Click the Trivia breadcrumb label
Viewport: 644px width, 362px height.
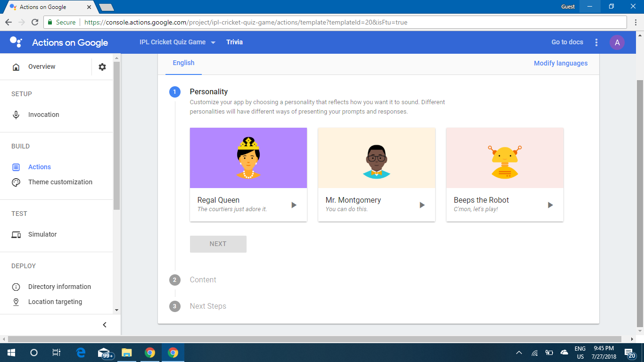234,42
